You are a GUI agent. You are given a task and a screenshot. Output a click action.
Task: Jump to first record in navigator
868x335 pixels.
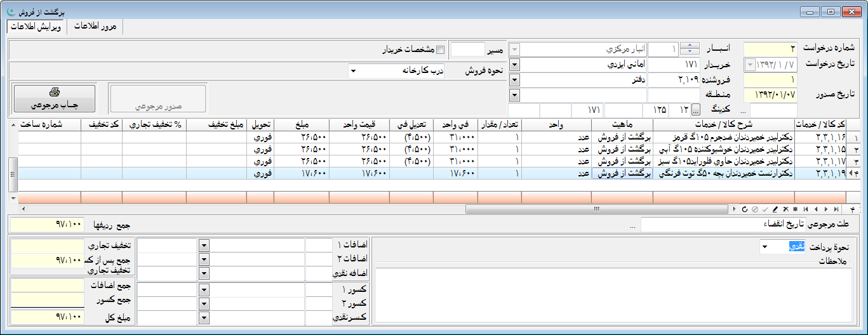(x=806, y=209)
